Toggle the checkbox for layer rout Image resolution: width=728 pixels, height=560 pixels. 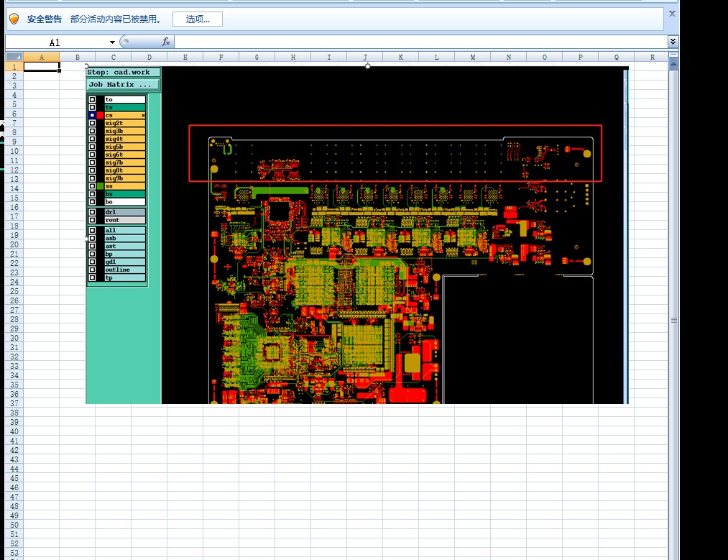[x=93, y=220]
